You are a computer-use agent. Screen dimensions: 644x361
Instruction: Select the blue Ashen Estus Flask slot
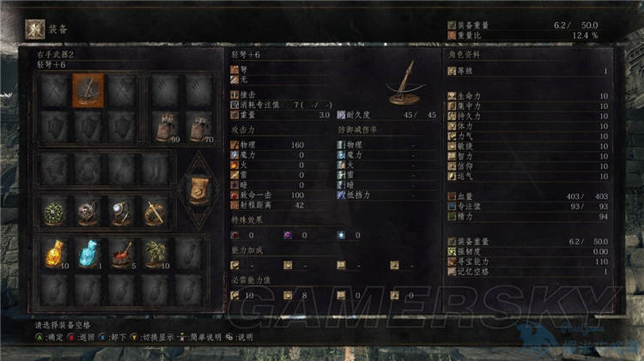(x=88, y=254)
